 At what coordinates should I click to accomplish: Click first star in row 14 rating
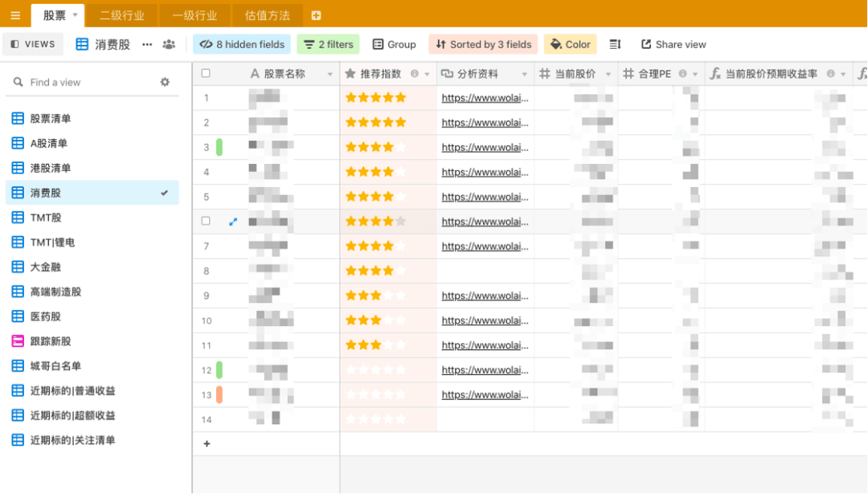(350, 419)
